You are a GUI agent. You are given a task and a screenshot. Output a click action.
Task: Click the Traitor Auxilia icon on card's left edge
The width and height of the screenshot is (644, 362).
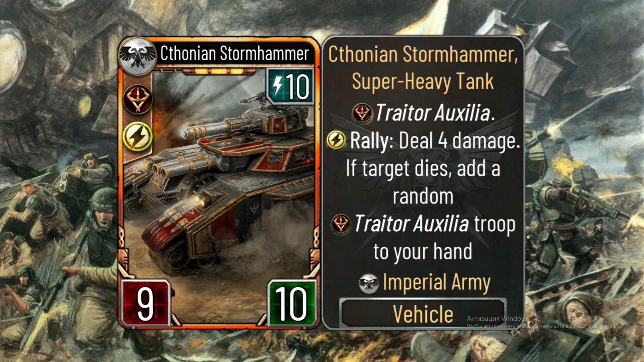coord(138,99)
